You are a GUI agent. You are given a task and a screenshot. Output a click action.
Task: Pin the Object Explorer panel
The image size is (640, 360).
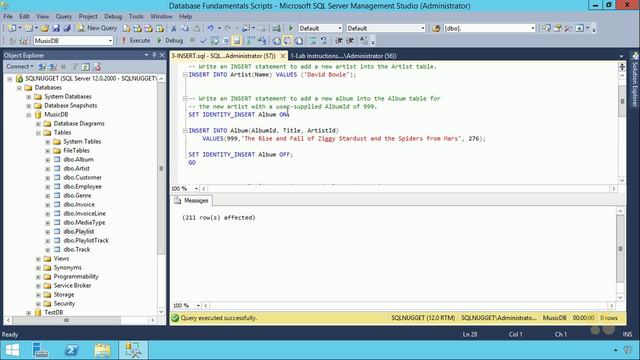tap(154, 55)
